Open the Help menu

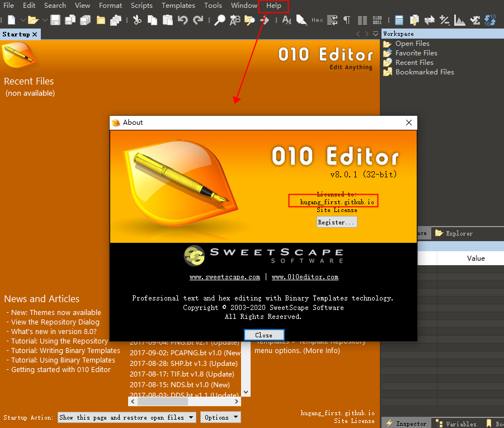(x=274, y=6)
